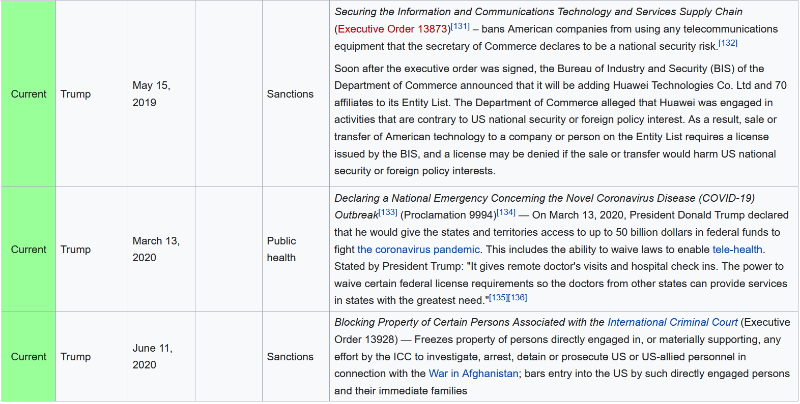Open the International Criminal Court link
Screen dimensions: 800x404
pos(672,322)
